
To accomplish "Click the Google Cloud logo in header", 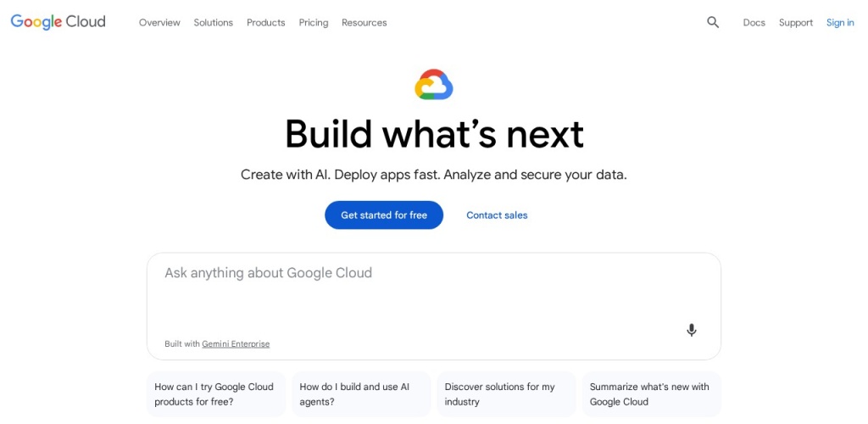I will (58, 22).
